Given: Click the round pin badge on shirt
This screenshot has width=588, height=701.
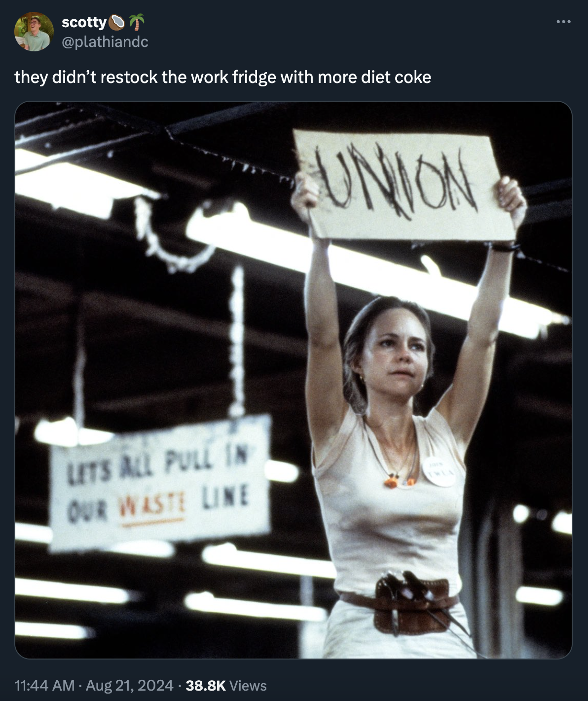Looking at the screenshot, I should coord(439,470).
